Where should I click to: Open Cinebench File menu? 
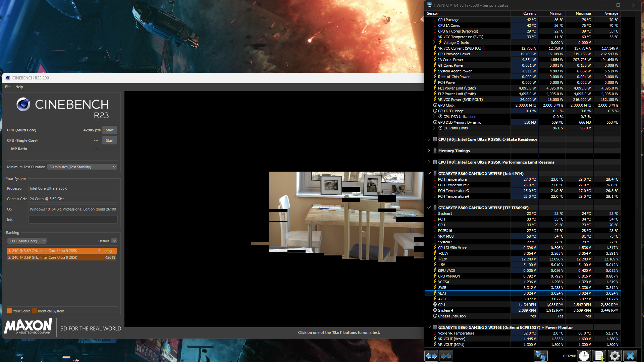coord(8,87)
